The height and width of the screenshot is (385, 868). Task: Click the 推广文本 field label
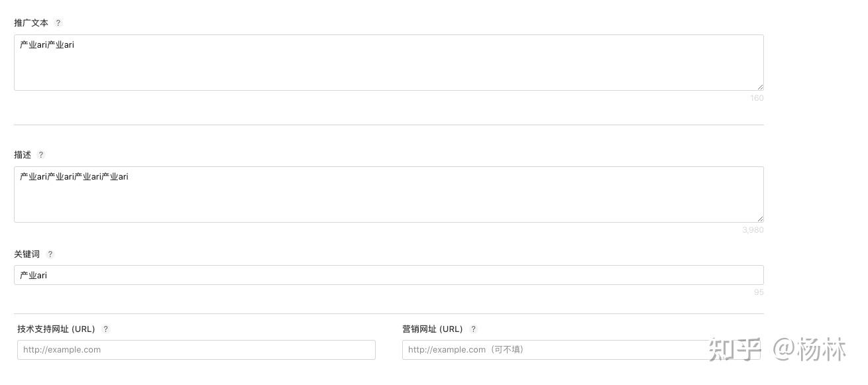pos(31,23)
